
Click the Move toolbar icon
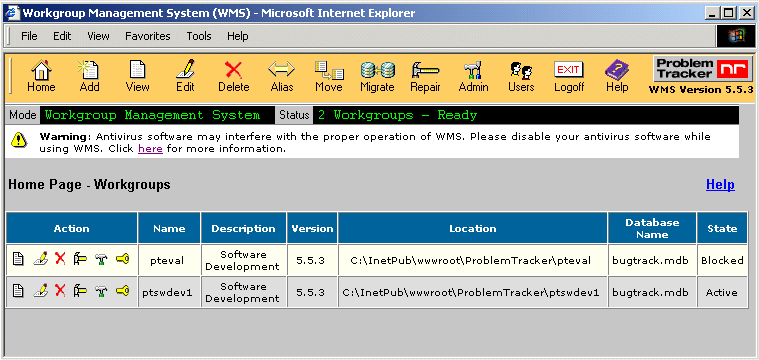tap(329, 76)
